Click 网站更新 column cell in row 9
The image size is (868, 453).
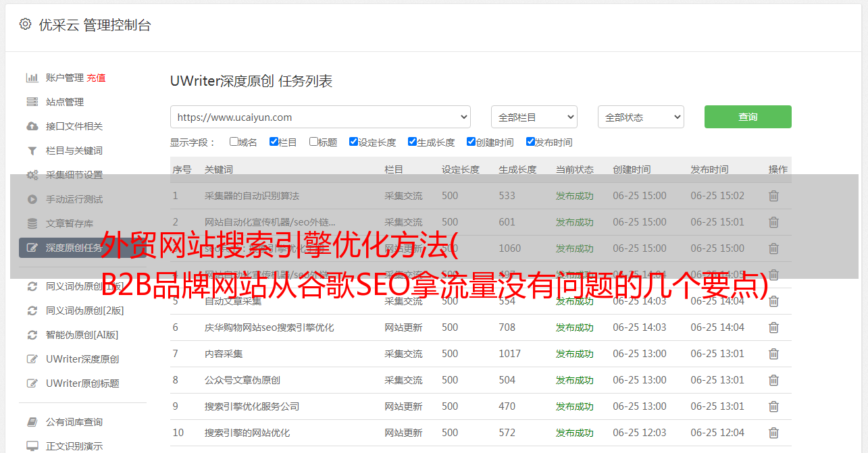pyautogui.click(x=404, y=406)
